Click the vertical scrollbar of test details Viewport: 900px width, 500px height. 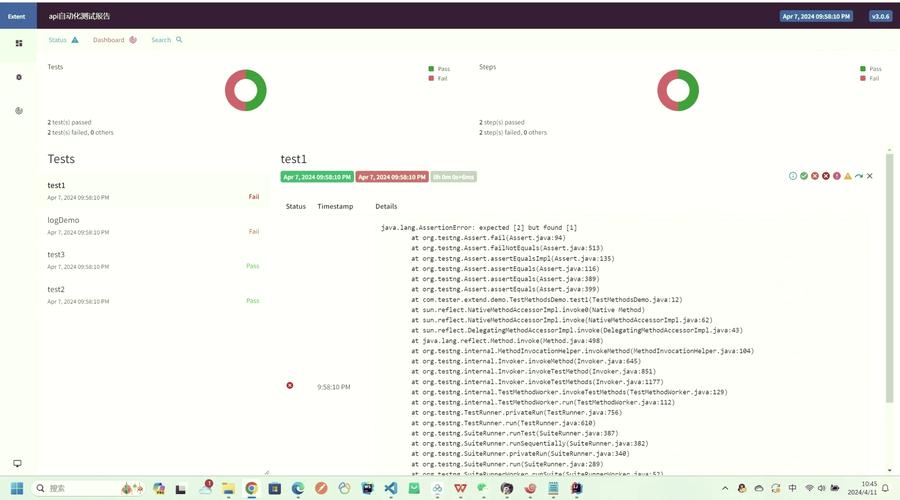click(889, 276)
